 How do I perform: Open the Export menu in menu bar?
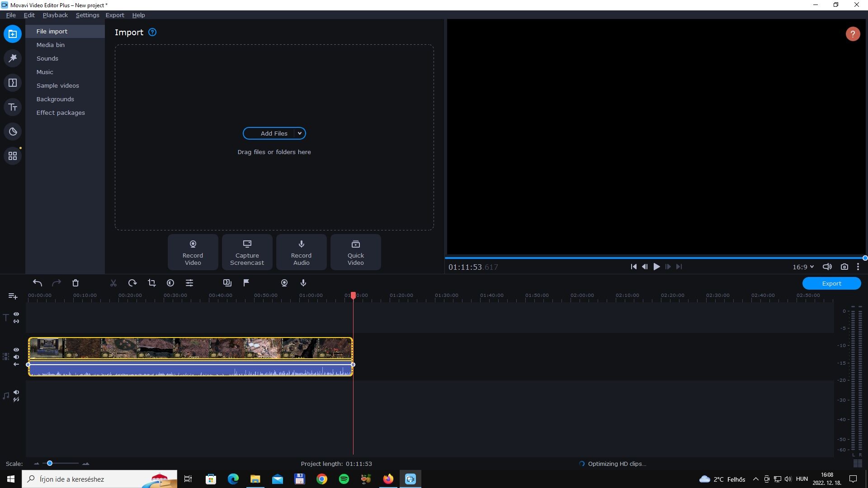pyautogui.click(x=115, y=15)
